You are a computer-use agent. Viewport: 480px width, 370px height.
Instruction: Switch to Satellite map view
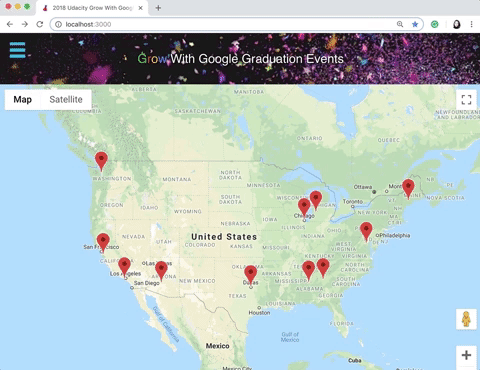tap(66, 99)
